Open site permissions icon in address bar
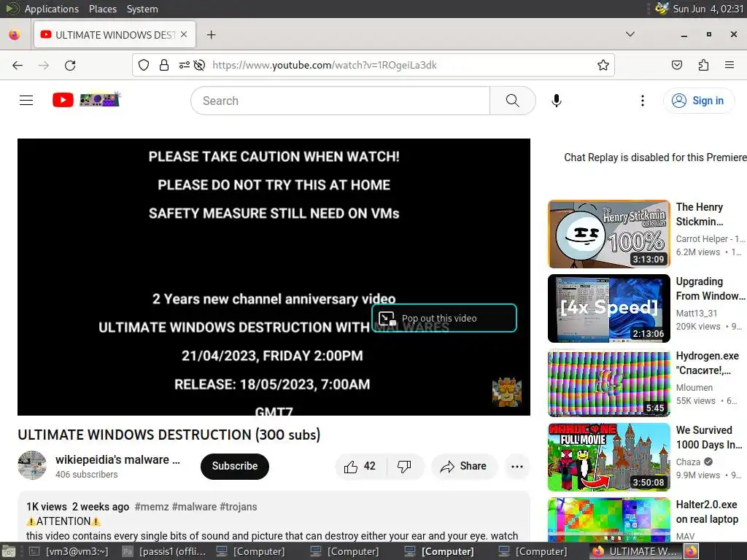This screenshot has height=560, width=747. 185,65
